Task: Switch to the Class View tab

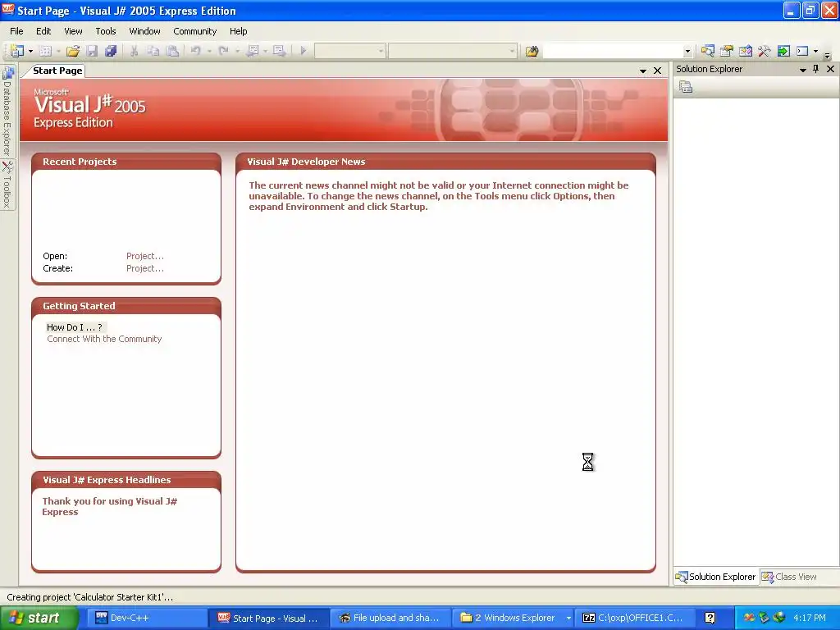Action: tap(790, 577)
